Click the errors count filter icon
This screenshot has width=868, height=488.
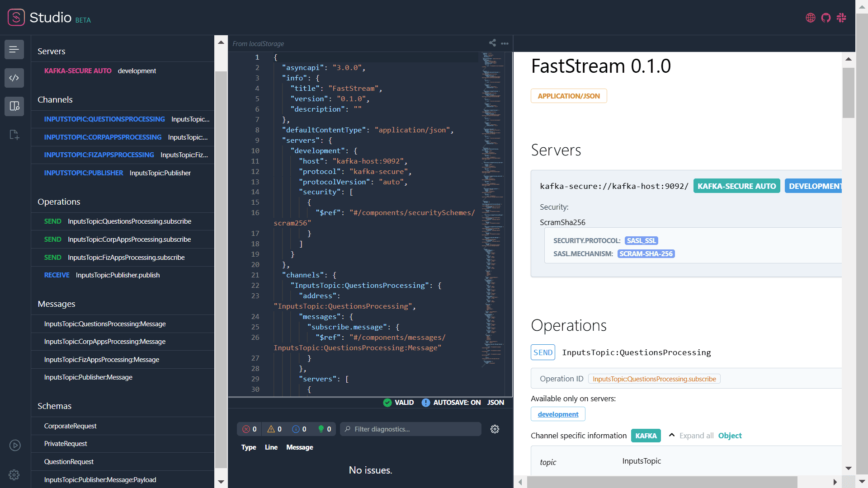(249, 429)
